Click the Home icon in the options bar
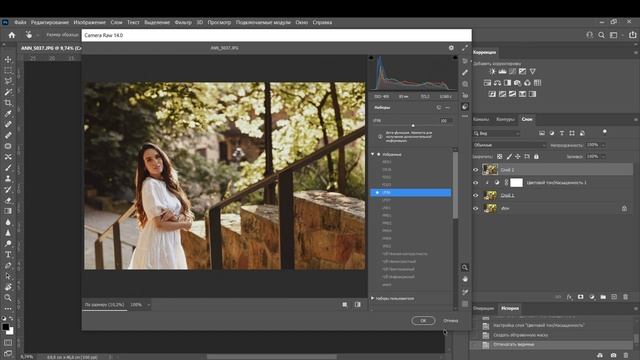The image size is (640, 360). coord(12,35)
